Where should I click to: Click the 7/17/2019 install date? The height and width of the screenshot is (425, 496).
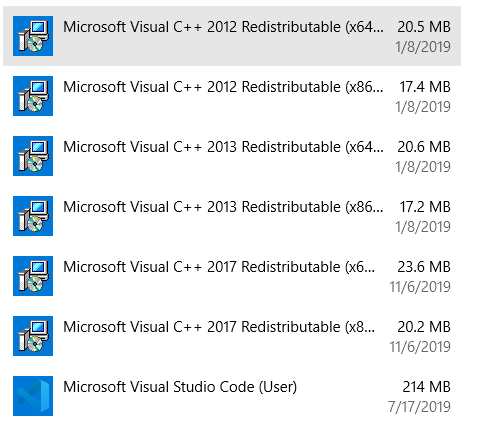(x=419, y=407)
